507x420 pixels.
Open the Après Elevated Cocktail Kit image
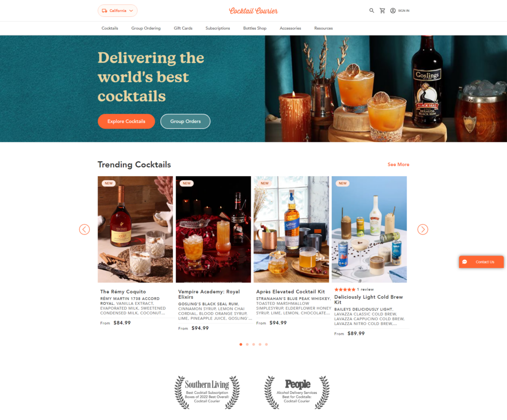(x=291, y=230)
